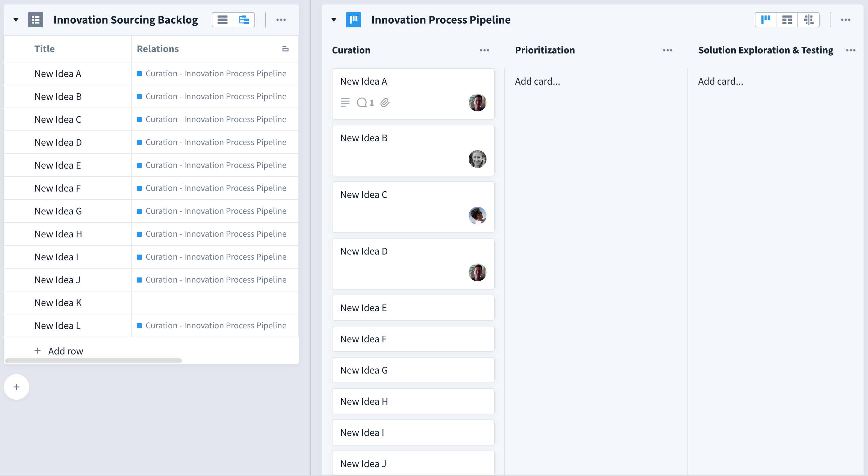Switch to table view in Innovation Process Pipeline
Image resolution: width=868 pixels, height=476 pixels.
[x=787, y=19]
